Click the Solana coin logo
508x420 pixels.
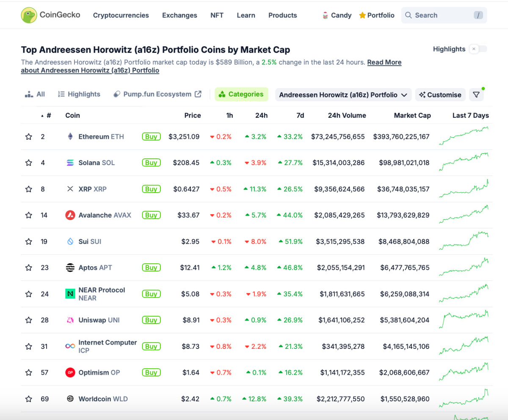click(x=70, y=163)
